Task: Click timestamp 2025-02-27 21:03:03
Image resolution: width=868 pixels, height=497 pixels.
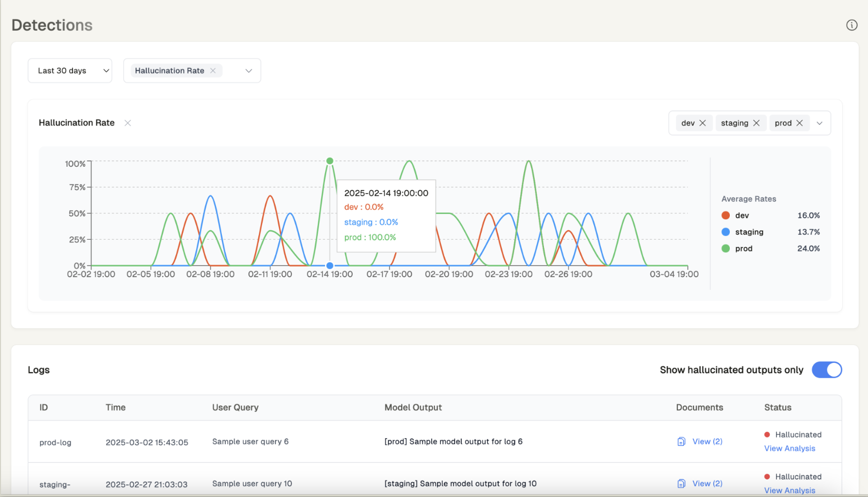Action: [x=146, y=484]
